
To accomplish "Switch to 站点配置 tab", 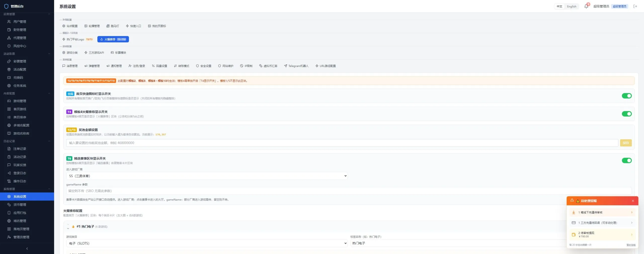I will coord(70,26).
